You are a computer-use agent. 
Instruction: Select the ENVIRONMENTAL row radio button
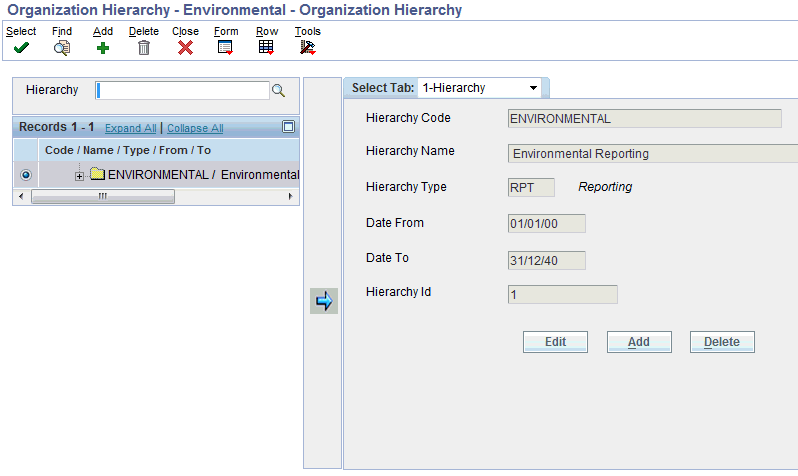coord(26,175)
